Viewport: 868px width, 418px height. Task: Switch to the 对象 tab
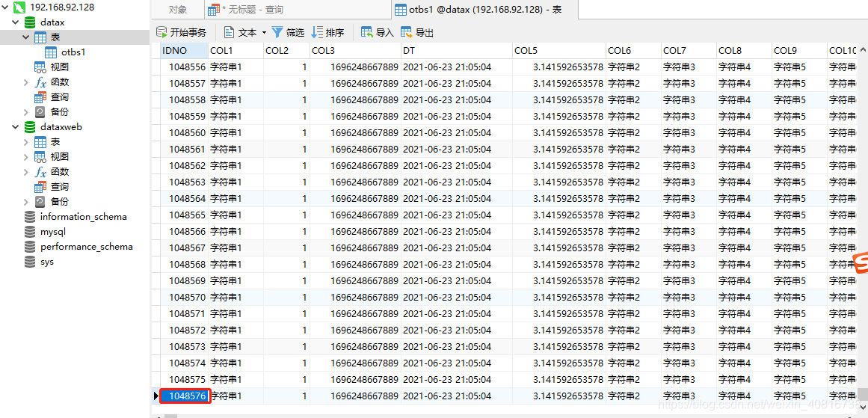click(x=178, y=10)
